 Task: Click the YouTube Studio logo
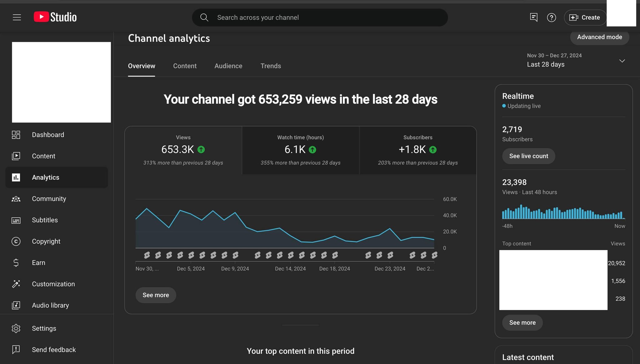click(x=55, y=17)
